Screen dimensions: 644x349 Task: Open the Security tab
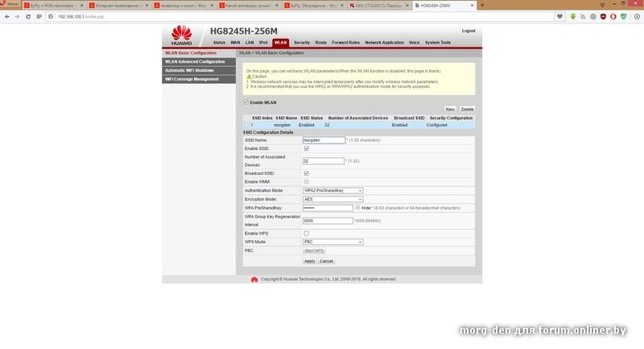click(302, 43)
